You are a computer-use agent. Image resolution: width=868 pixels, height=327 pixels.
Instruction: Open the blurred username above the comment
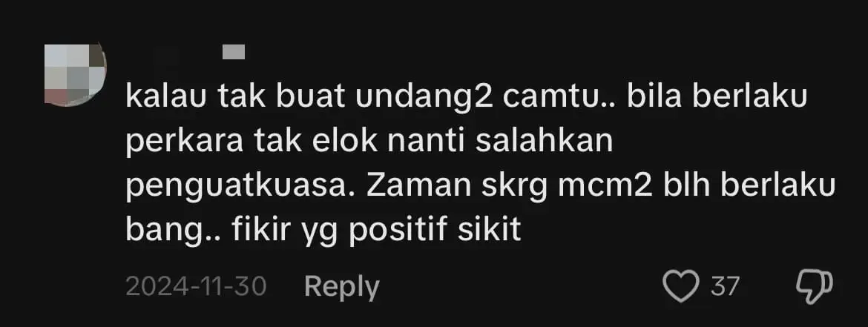tap(233, 53)
